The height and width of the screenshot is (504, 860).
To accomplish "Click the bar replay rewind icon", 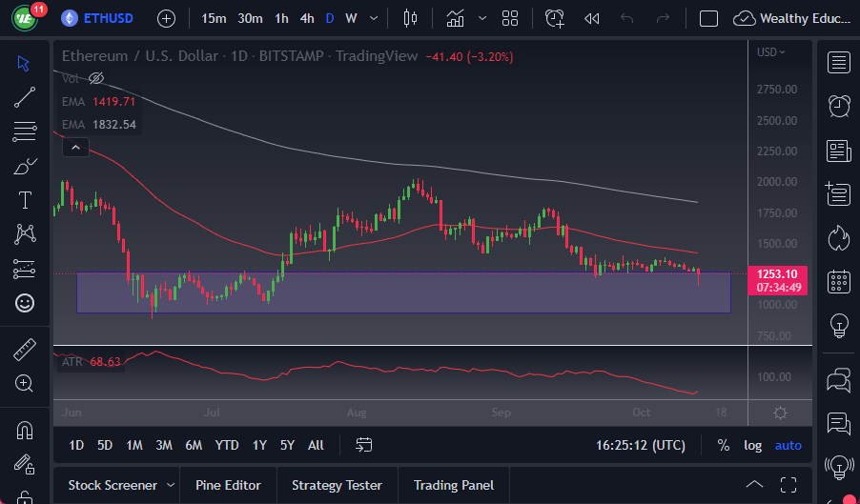I will tap(591, 18).
